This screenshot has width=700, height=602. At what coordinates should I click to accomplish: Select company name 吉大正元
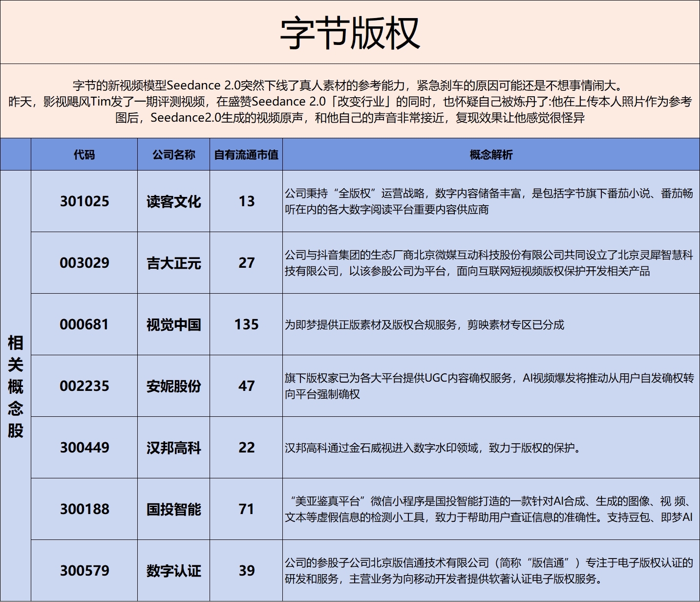tap(173, 263)
